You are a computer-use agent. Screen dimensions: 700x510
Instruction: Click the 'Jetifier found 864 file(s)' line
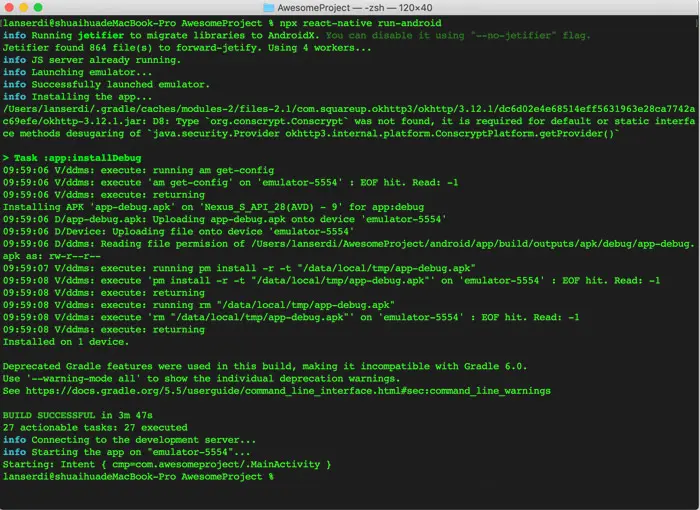[x=187, y=48]
